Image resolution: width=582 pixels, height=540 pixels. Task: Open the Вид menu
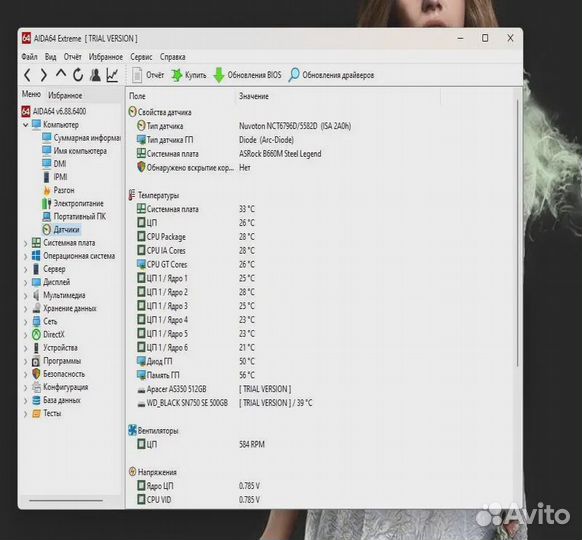pos(50,57)
